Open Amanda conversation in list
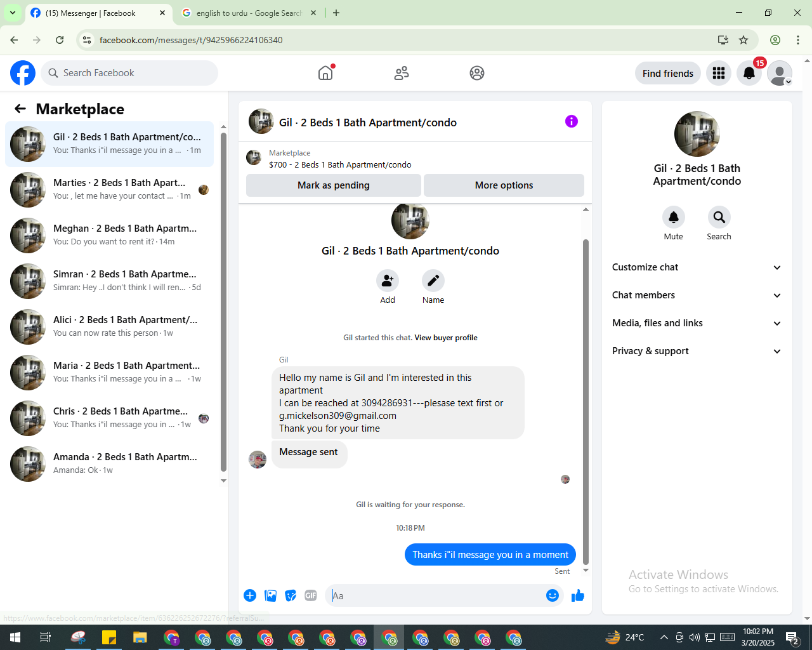Viewport: 812px width, 650px height. click(110, 464)
